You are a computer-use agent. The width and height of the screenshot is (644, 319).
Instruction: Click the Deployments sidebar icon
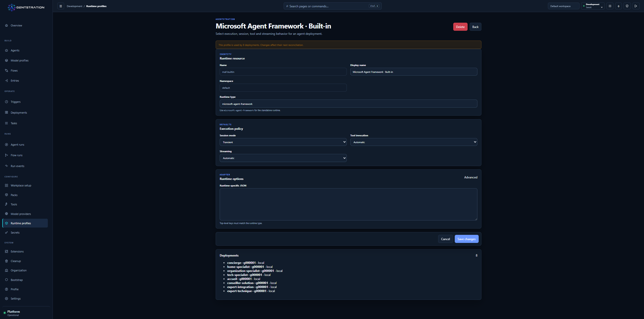7,113
